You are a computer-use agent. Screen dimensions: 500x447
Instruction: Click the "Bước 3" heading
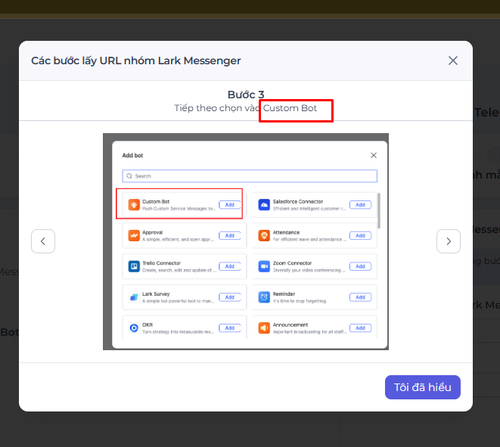pos(246,95)
